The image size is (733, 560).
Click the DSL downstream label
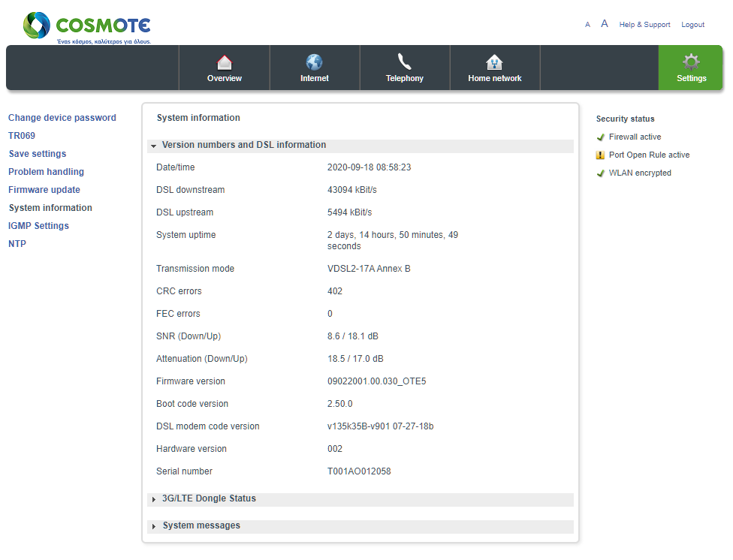pyautogui.click(x=190, y=190)
